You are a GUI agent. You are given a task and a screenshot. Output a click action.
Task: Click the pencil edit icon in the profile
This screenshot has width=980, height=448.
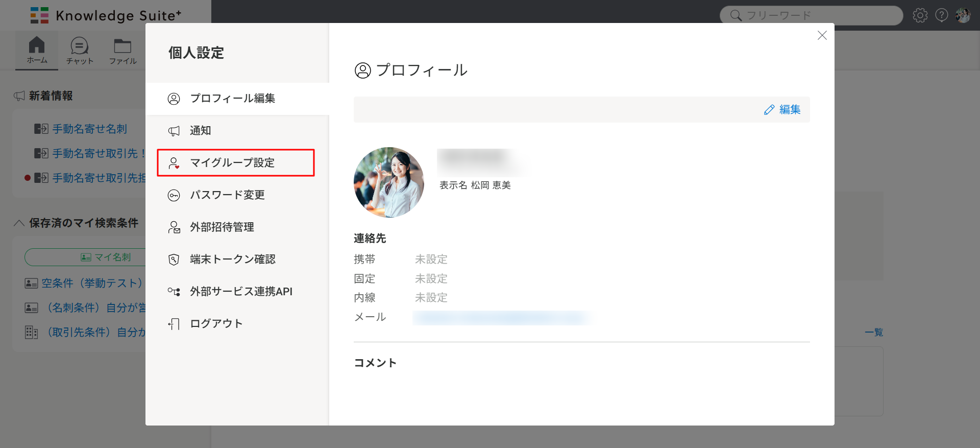point(769,110)
